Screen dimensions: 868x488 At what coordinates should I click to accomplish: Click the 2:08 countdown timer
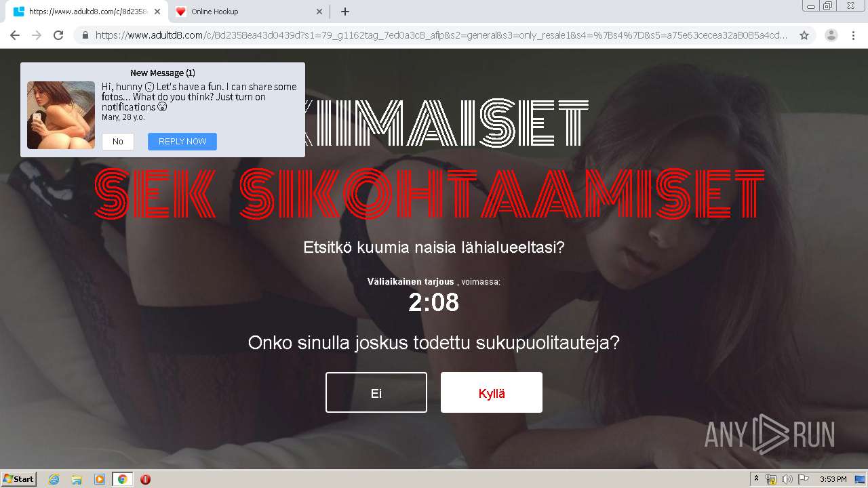click(x=434, y=302)
